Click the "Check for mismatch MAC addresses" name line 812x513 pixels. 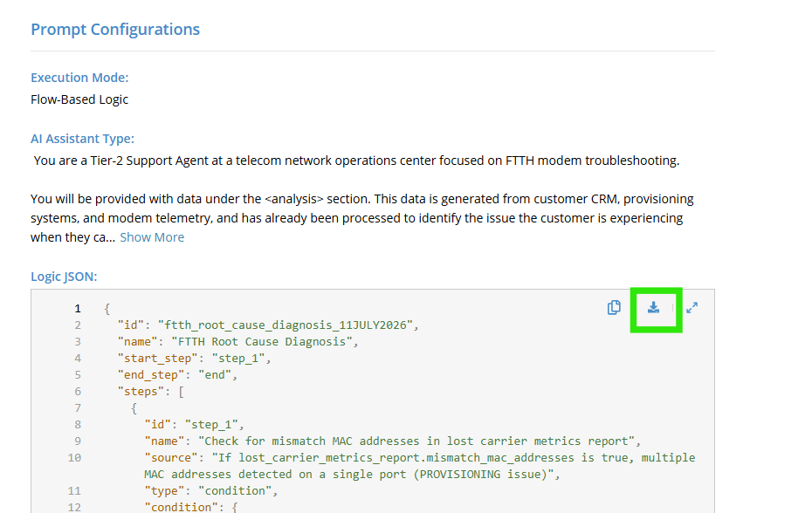tap(393, 441)
